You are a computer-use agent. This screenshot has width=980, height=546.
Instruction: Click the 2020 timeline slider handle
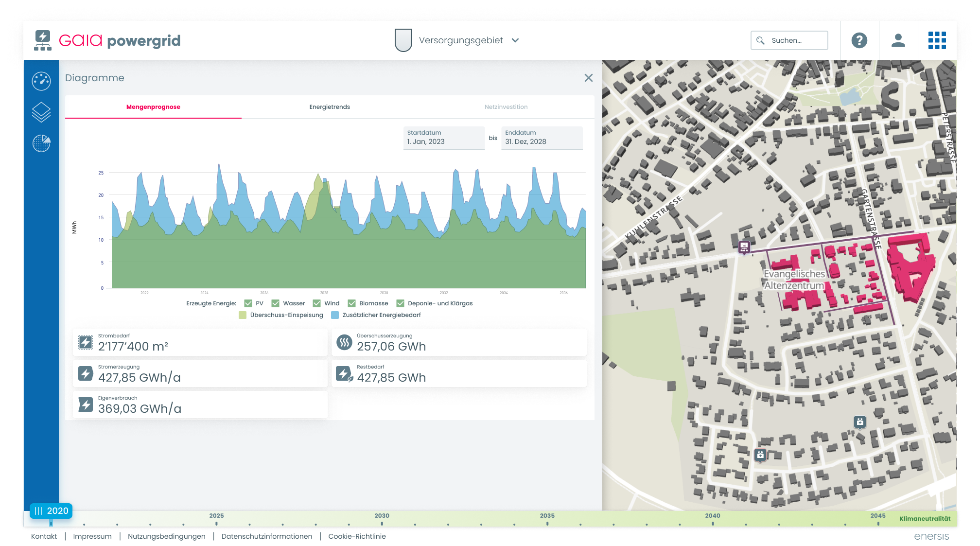tap(51, 511)
